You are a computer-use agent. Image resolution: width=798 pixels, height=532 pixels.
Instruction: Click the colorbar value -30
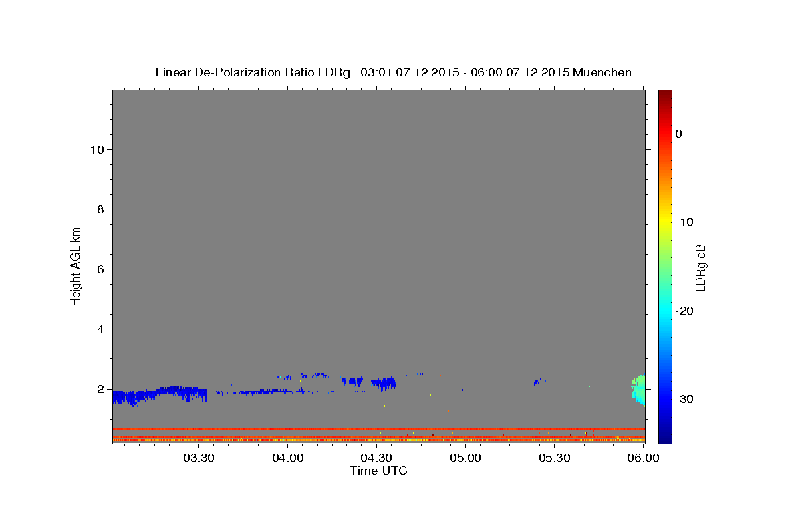[x=684, y=399]
